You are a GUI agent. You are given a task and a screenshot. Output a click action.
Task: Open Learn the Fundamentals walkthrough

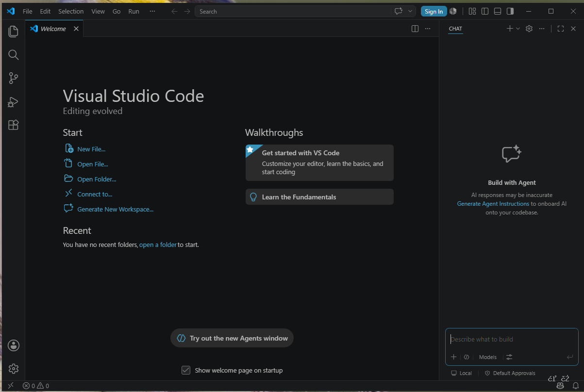(x=319, y=197)
